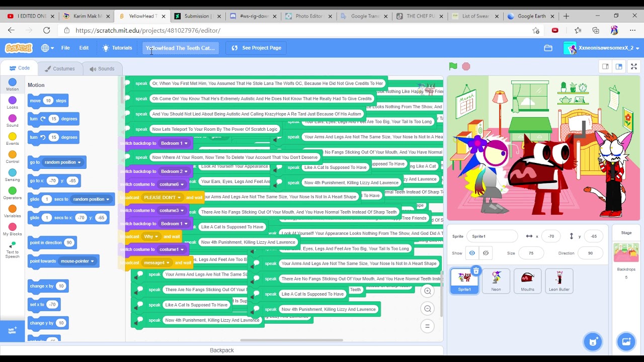Select the Looks block category
Viewport: 644px width, 362px height.
click(x=13, y=103)
